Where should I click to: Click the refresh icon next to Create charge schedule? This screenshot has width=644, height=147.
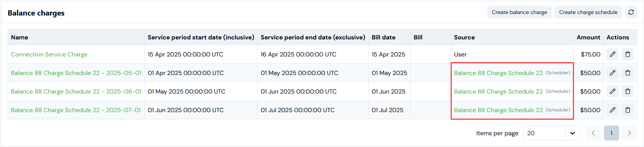(631, 12)
